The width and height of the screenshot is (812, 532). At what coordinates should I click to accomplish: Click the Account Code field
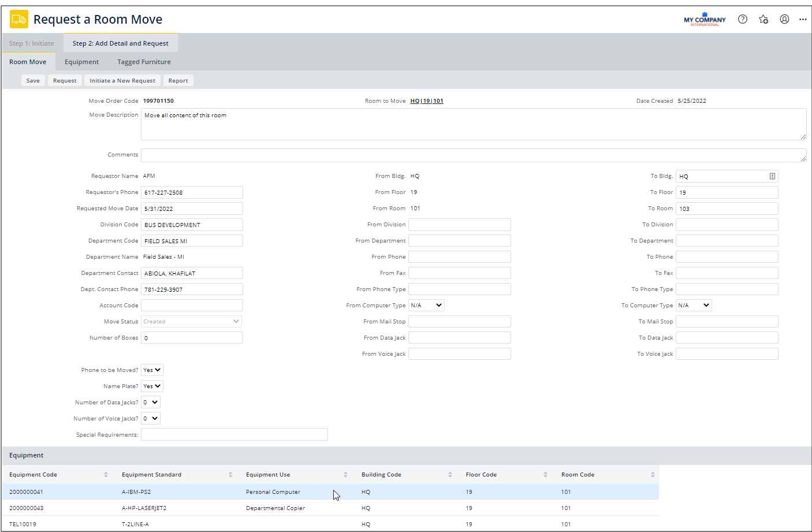pos(192,306)
